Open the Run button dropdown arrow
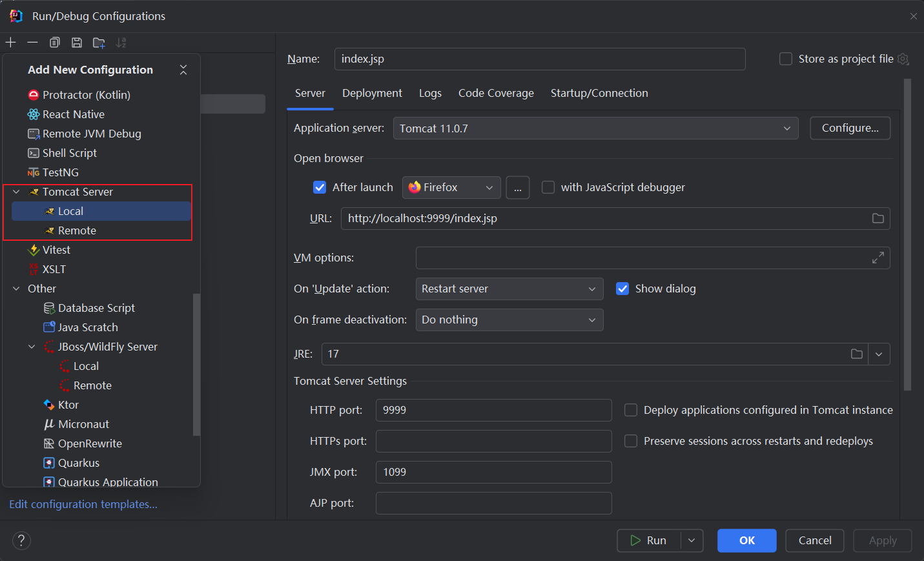The width and height of the screenshot is (924, 561). (692, 540)
